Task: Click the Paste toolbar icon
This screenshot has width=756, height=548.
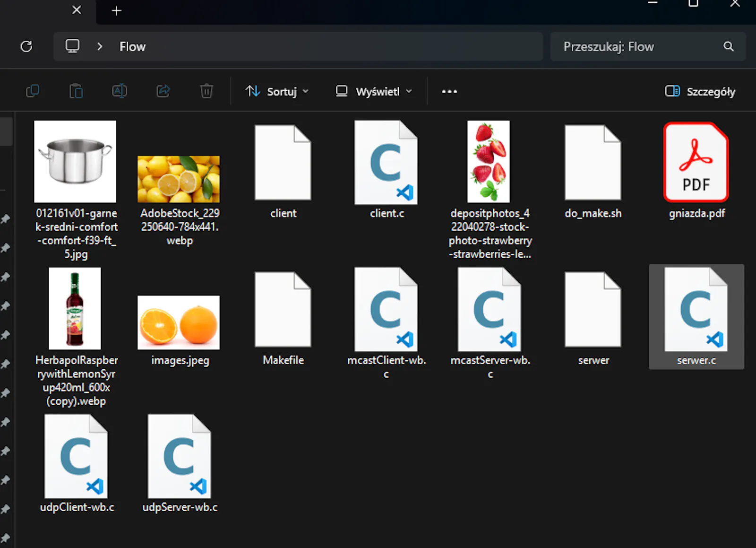Action: tap(76, 91)
